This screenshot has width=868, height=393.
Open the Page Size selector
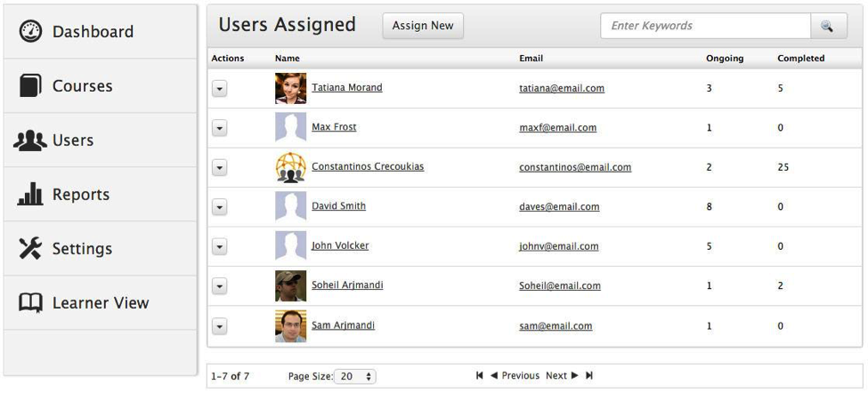(356, 377)
